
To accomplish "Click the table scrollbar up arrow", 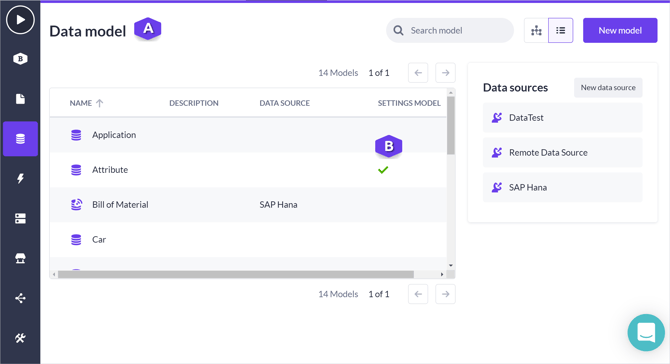I will tap(451, 92).
